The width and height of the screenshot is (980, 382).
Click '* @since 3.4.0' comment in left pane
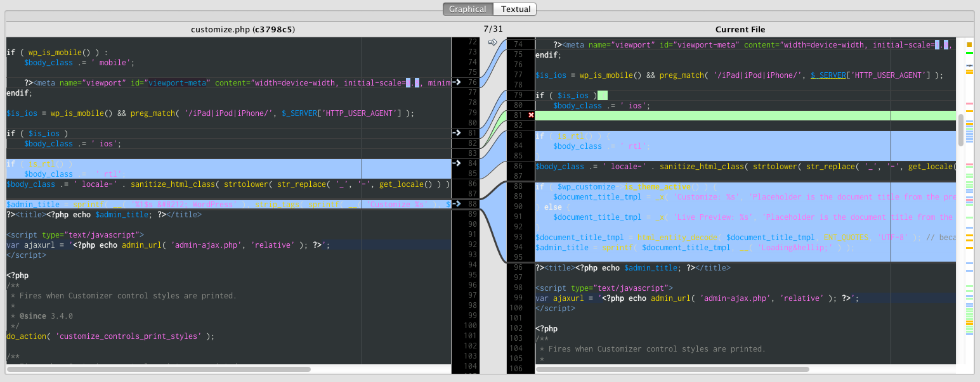(x=41, y=316)
